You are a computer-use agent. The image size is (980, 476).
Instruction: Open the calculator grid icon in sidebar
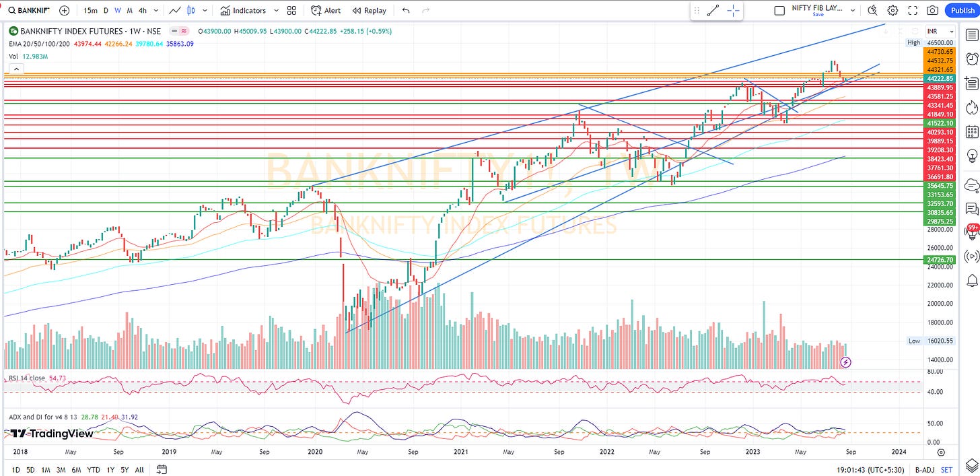(971, 131)
